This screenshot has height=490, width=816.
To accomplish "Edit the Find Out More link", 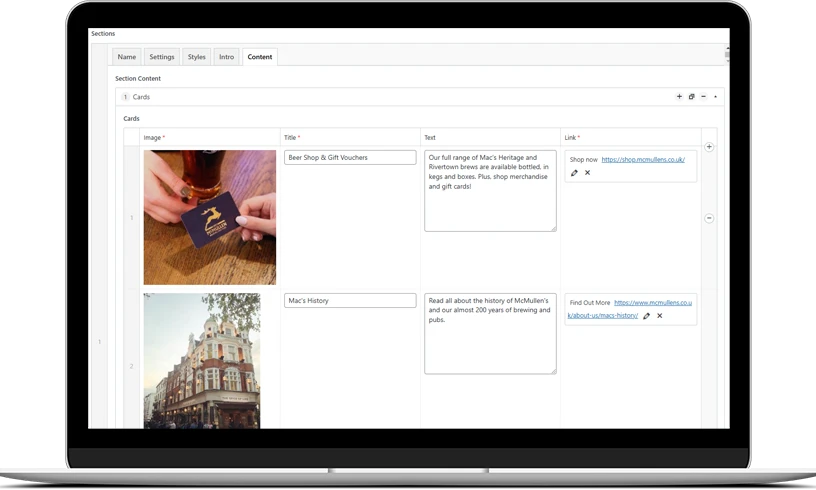I will point(646,316).
